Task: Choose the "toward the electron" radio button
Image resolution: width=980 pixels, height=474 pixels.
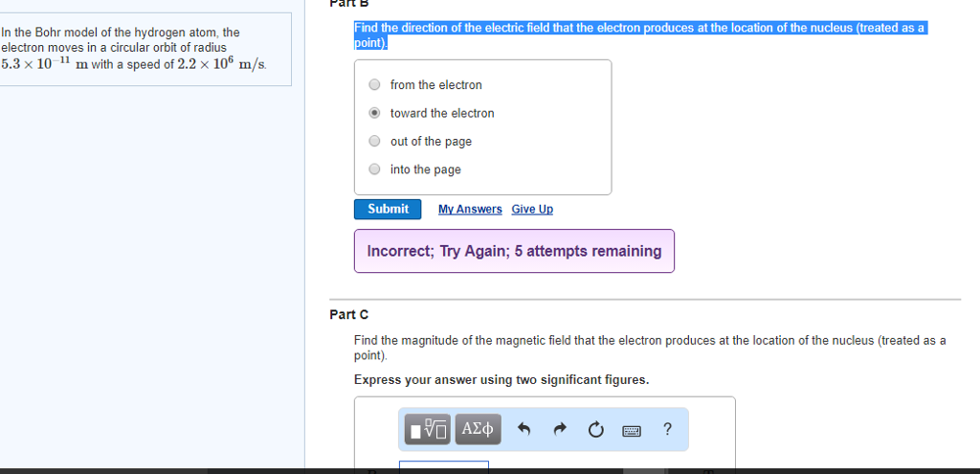Action: point(375,113)
